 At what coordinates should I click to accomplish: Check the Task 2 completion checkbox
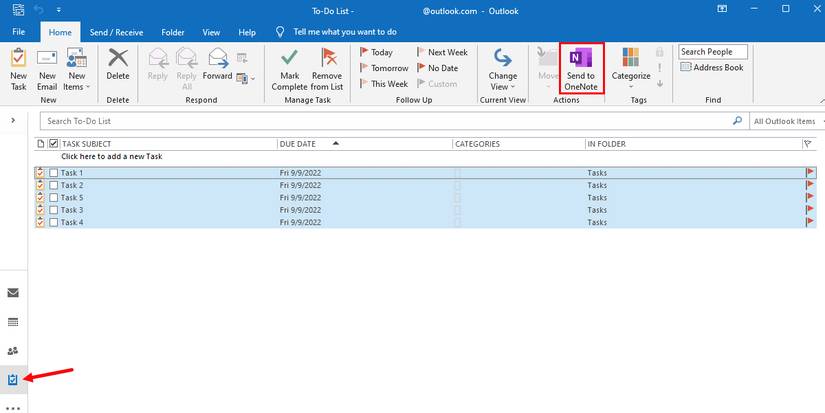coord(54,185)
